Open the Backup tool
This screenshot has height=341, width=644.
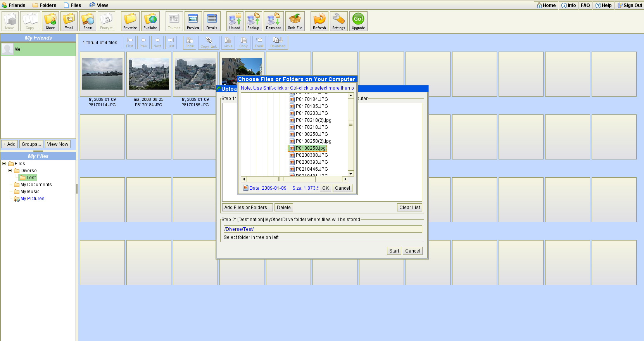(x=253, y=21)
